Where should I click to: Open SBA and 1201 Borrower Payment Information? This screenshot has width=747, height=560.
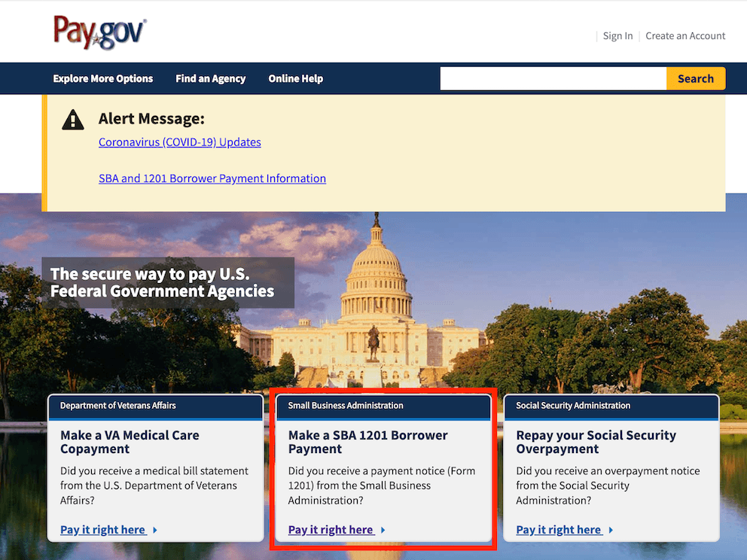(212, 178)
